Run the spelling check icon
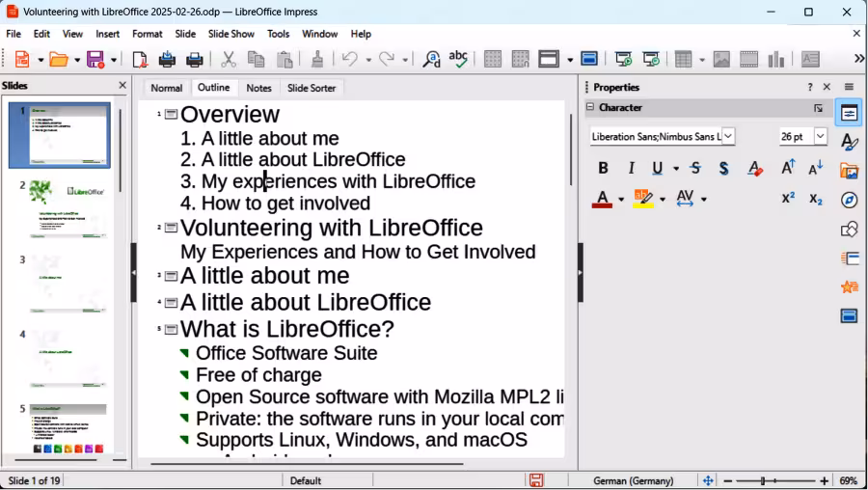Screen dimensions: 868x490 coord(458,59)
